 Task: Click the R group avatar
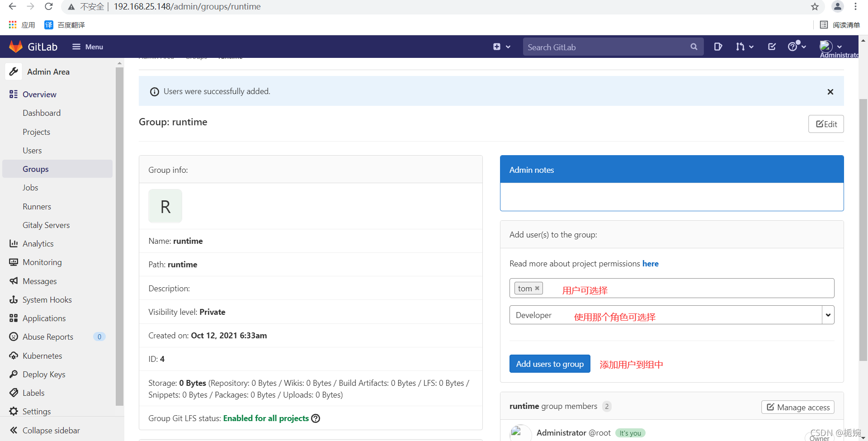coord(165,206)
